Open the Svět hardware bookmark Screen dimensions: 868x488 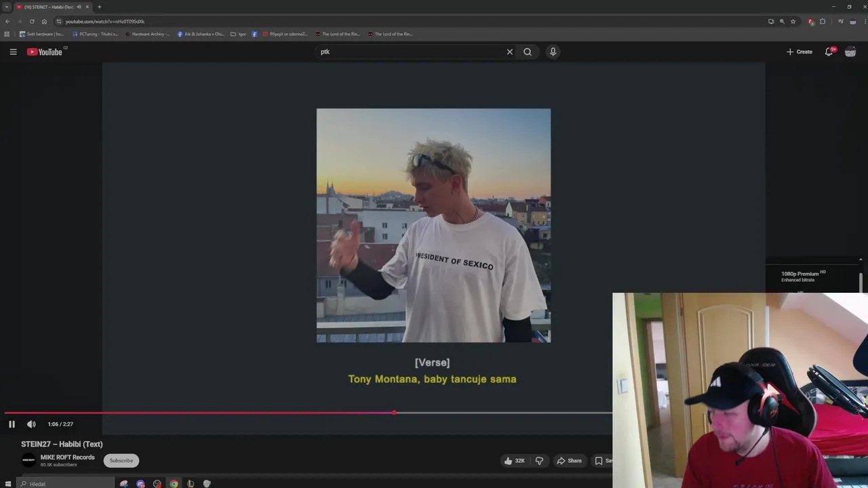[x=41, y=34]
